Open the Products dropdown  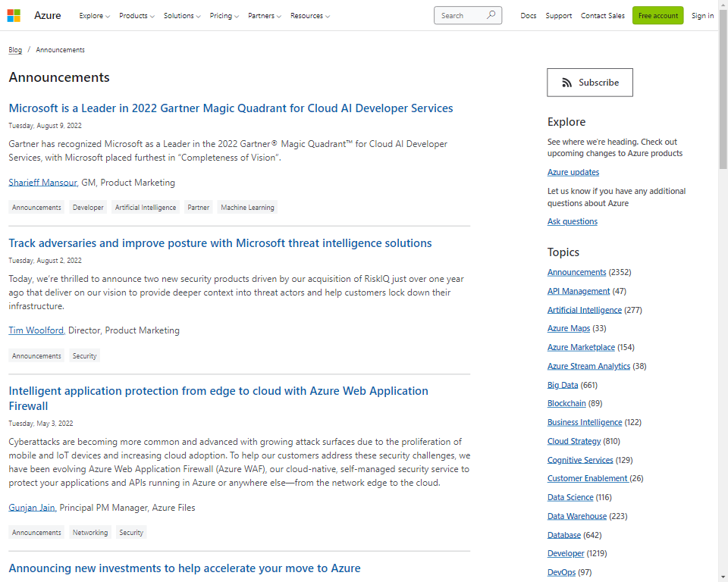[x=136, y=16]
